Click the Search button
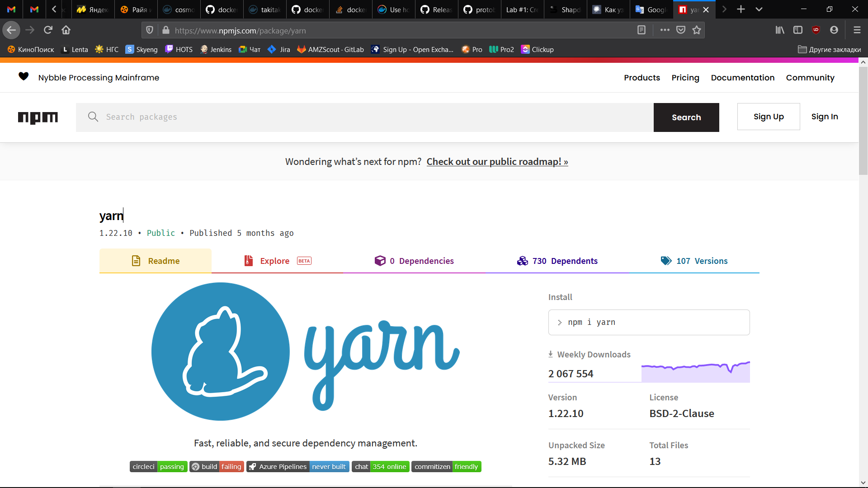Image resolution: width=868 pixels, height=488 pixels. pyautogui.click(x=686, y=117)
